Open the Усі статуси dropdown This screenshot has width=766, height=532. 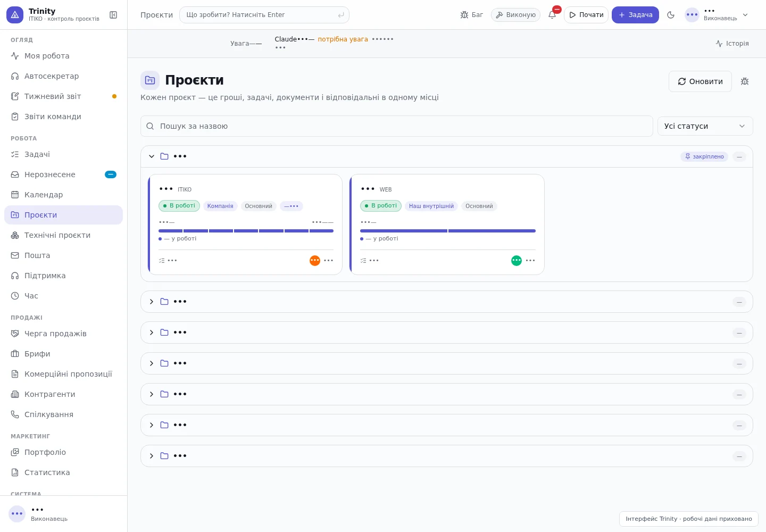pos(705,126)
